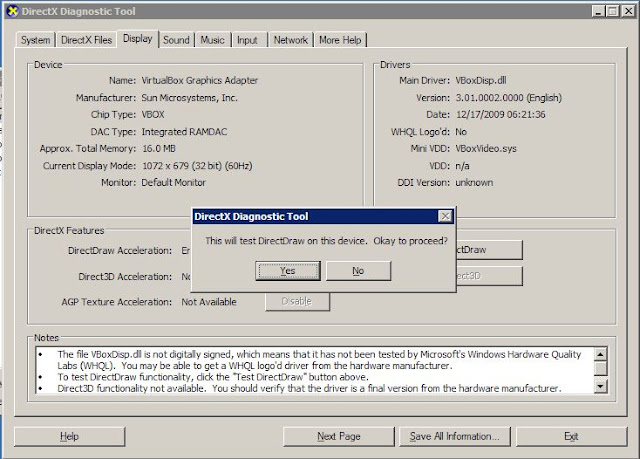Click the DirectX title bar icon
This screenshot has height=459, width=640.
pos(13,11)
